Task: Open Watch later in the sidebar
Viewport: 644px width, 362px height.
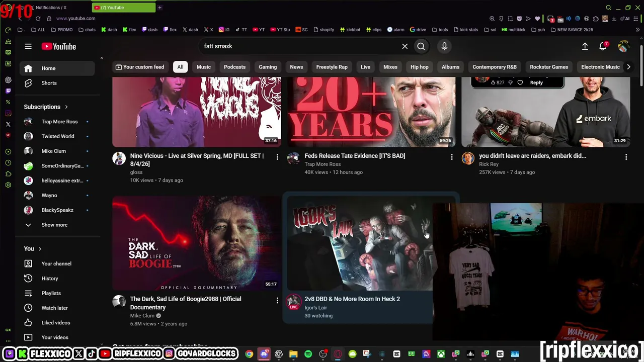Action: point(57,308)
